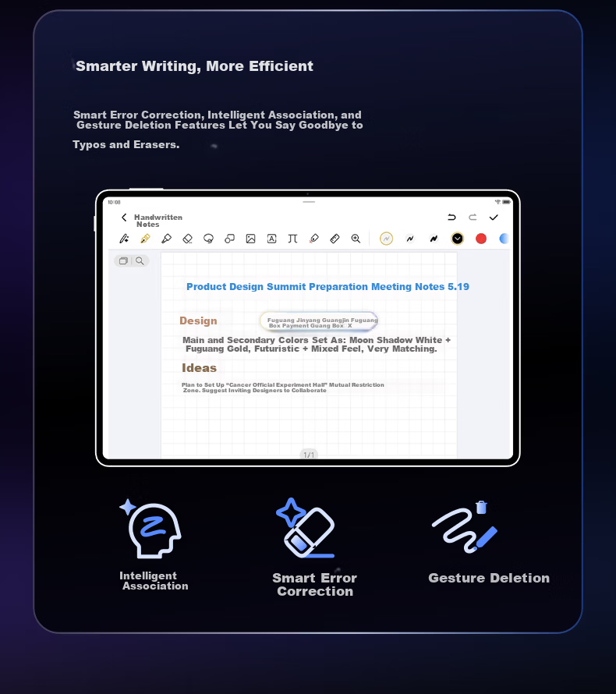
Task: Open the formula (pi) tool
Action: point(292,239)
